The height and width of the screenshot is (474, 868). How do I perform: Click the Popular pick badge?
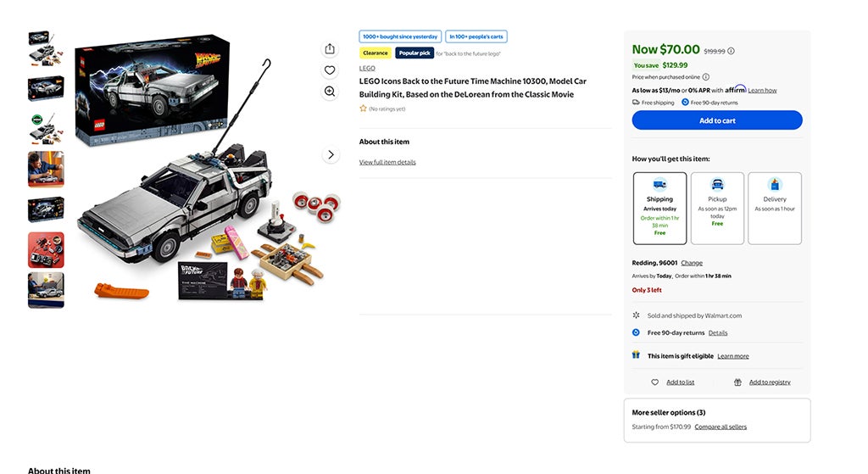(x=415, y=53)
